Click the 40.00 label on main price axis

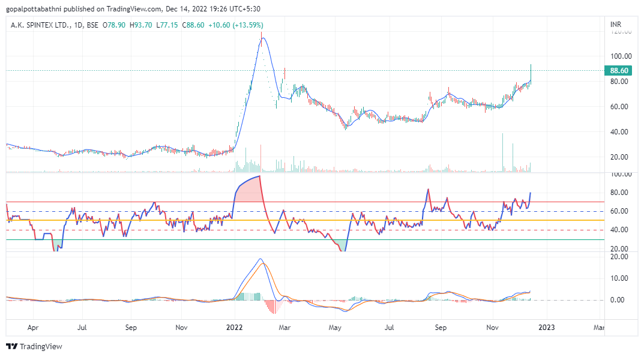point(619,132)
